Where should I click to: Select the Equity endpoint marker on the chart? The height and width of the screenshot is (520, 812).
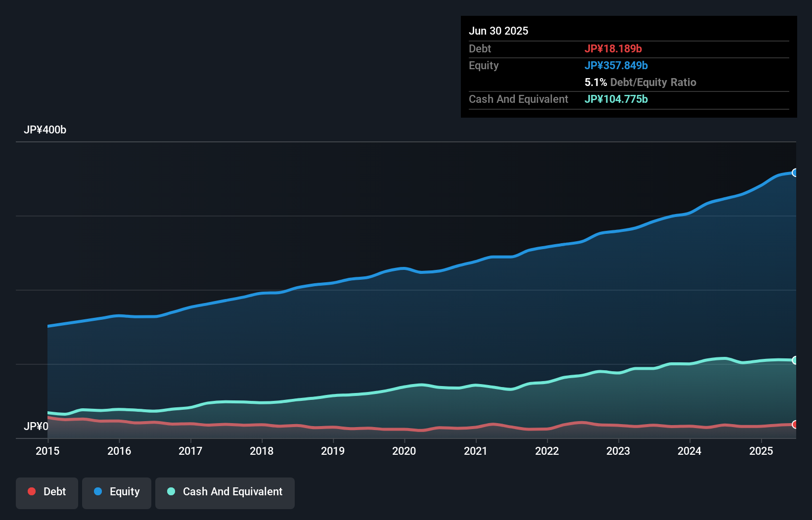pyautogui.click(x=794, y=173)
